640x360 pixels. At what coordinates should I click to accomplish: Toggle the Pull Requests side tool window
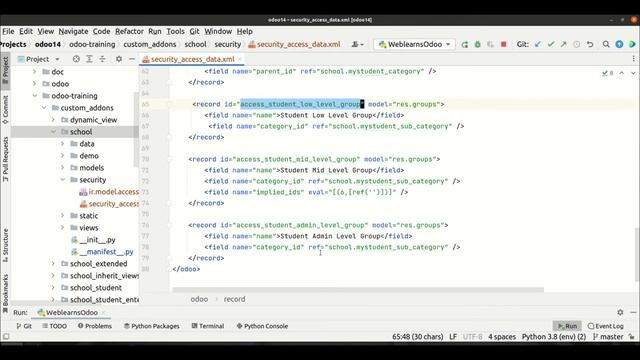(5, 159)
